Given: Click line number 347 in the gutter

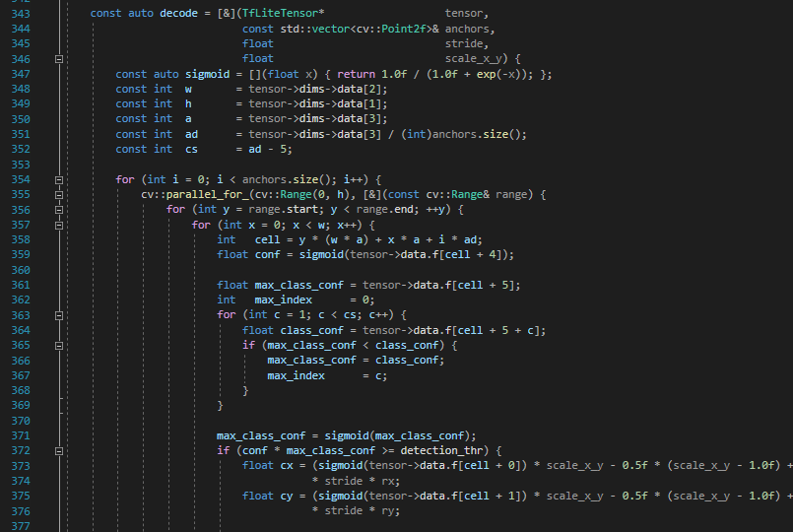Looking at the screenshot, I should (x=21, y=74).
